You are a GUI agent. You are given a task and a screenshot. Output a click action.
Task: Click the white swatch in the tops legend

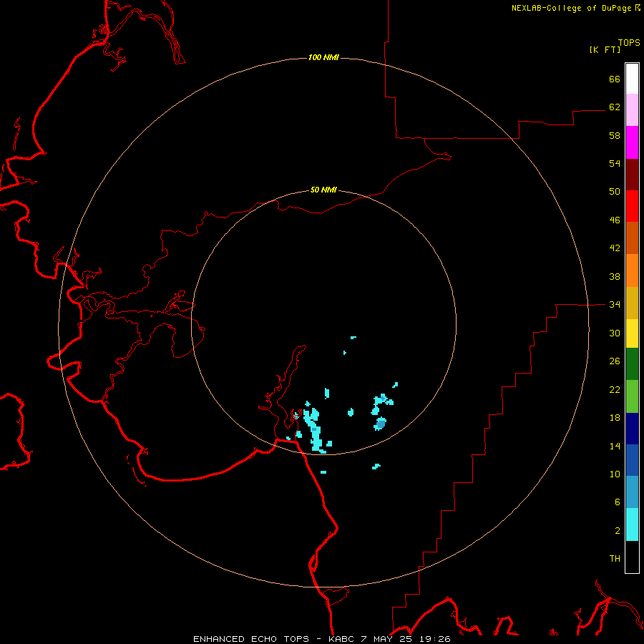[632, 79]
